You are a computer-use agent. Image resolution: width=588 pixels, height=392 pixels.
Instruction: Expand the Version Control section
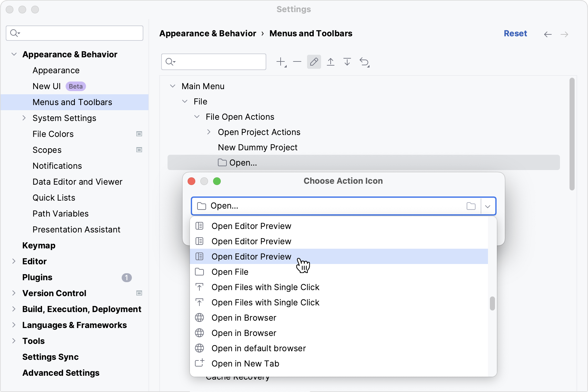[14, 293]
